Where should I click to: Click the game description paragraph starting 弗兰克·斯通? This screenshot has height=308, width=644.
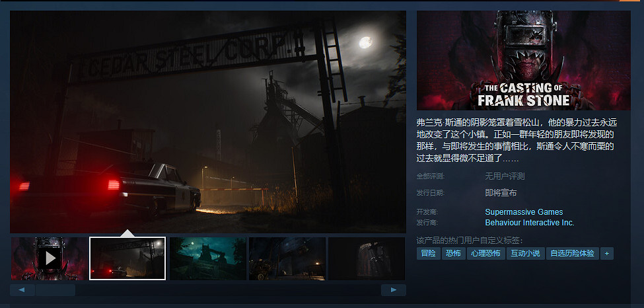517,140
